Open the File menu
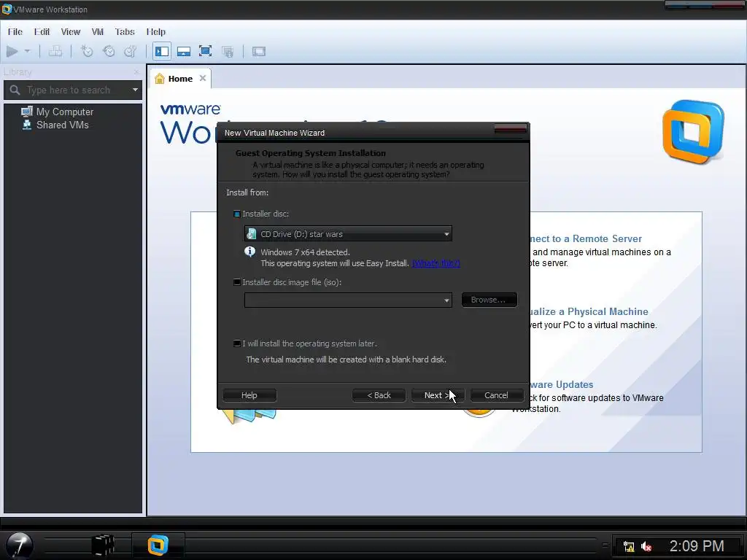The height and width of the screenshot is (560, 747). (15, 31)
